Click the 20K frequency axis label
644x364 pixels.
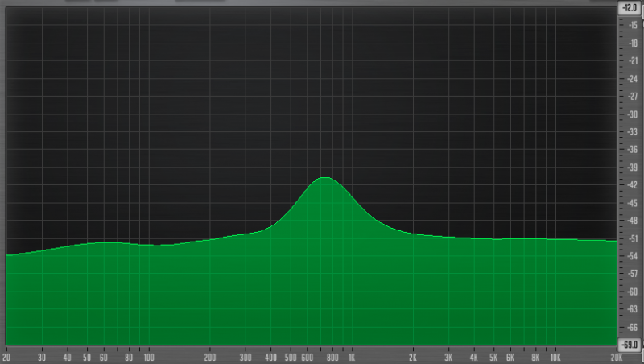pyautogui.click(x=616, y=357)
